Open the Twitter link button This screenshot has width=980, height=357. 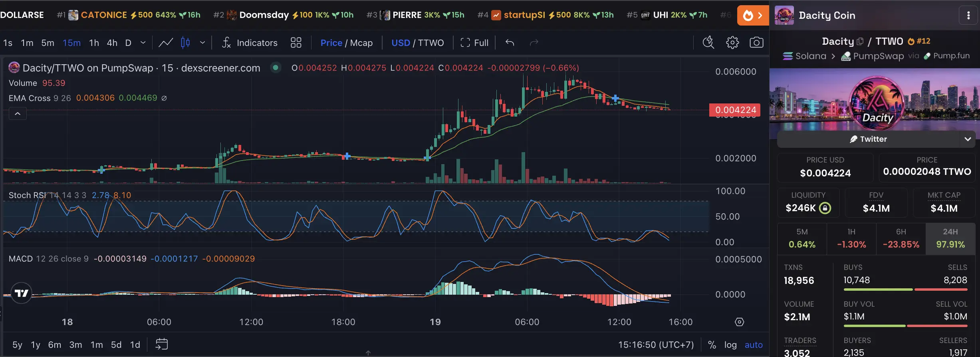click(868, 139)
